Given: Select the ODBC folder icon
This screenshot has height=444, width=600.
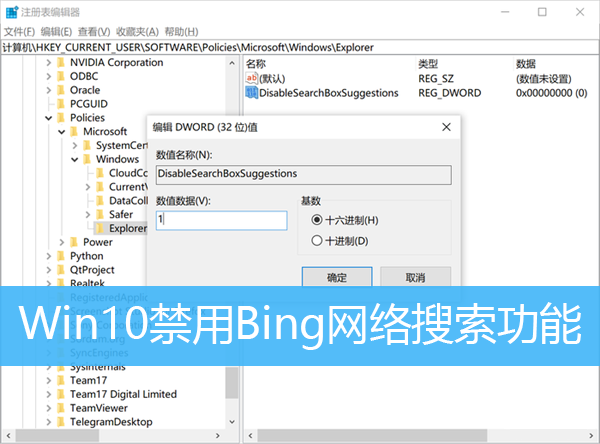Looking at the screenshot, I should coord(60,76).
